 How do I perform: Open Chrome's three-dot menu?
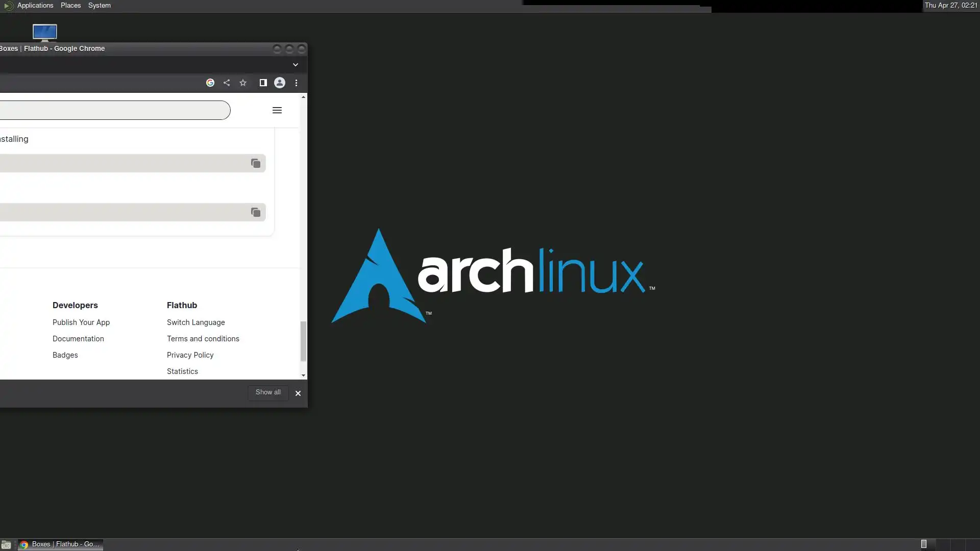pos(296,83)
